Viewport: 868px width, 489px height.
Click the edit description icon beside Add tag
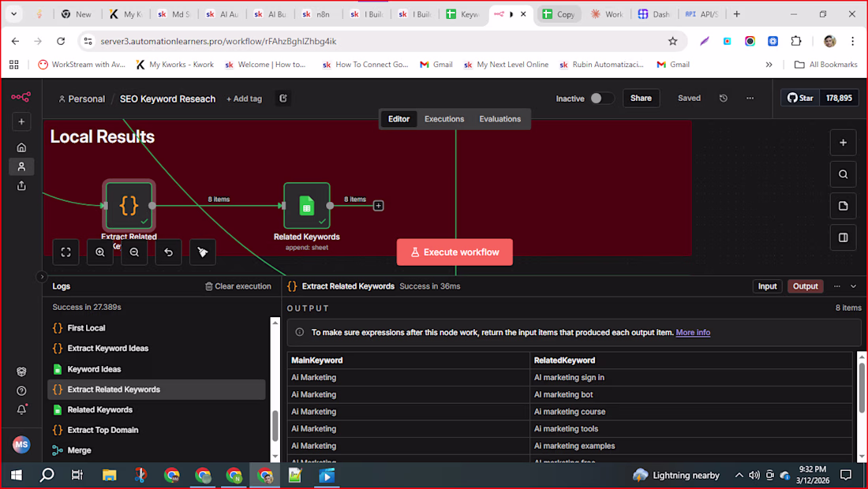point(282,99)
